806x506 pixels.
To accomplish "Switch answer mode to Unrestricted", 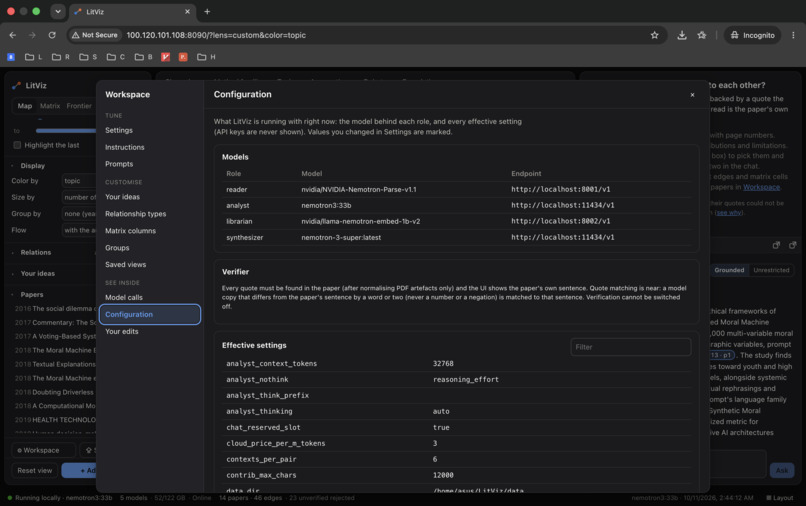I will tap(771, 270).
